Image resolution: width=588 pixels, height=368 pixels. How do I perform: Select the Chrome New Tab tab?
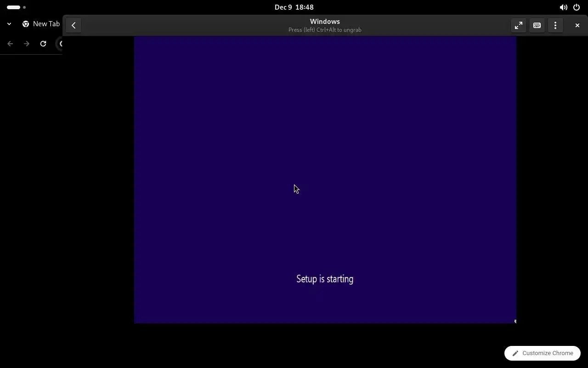click(41, 24)
